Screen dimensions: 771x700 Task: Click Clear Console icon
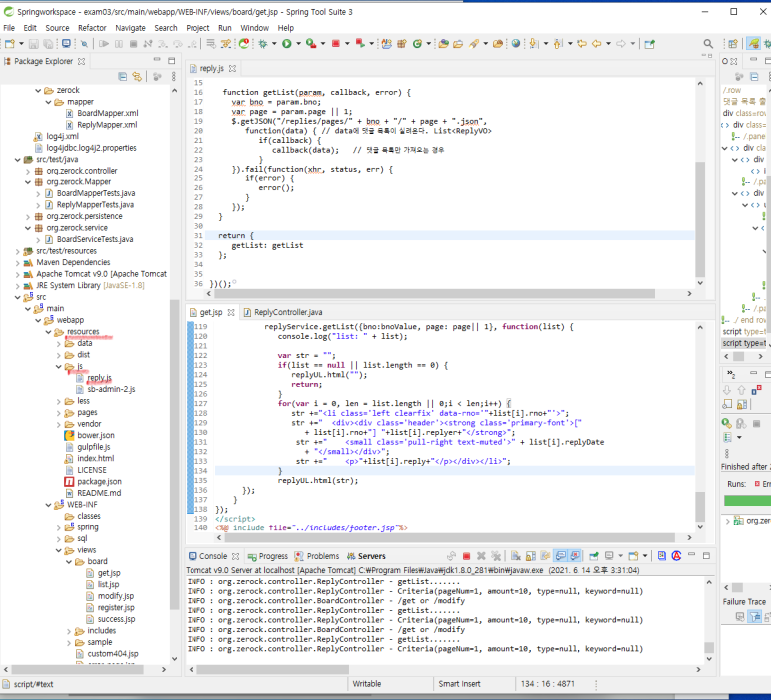click(x=516, y=556)
